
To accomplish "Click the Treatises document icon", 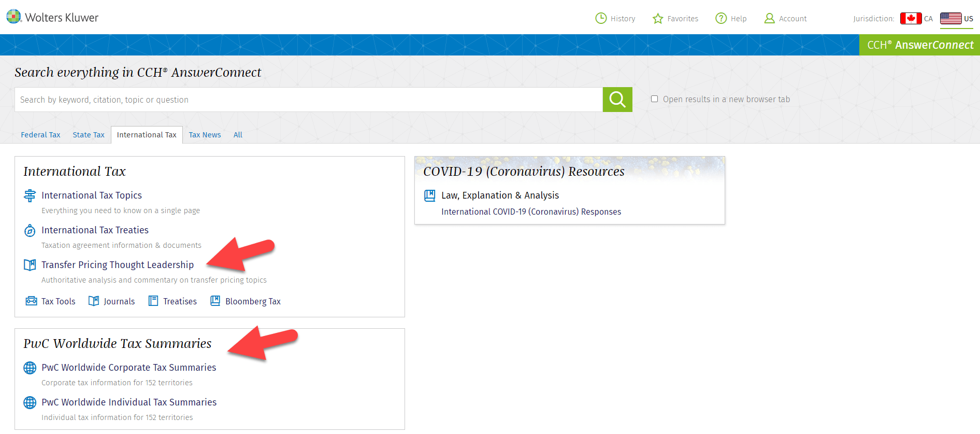I will (x=153, y=301).
